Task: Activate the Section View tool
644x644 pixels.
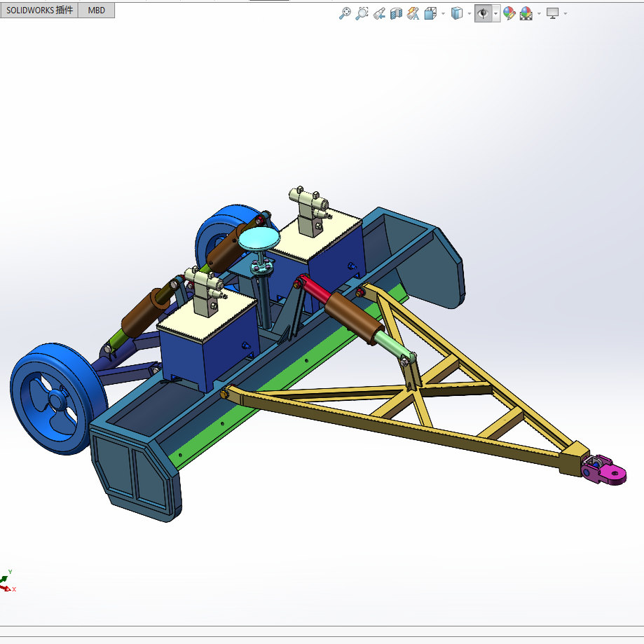Action: click(x=396, y=13)
